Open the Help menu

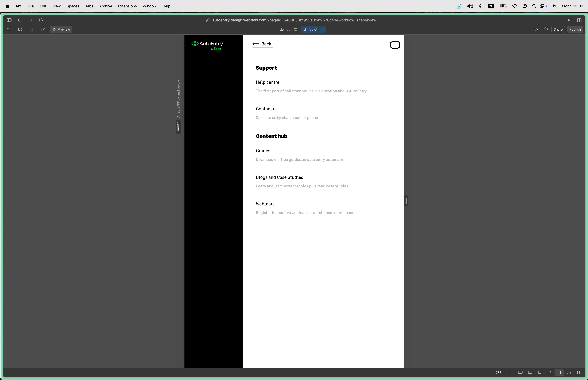(166, 6)
